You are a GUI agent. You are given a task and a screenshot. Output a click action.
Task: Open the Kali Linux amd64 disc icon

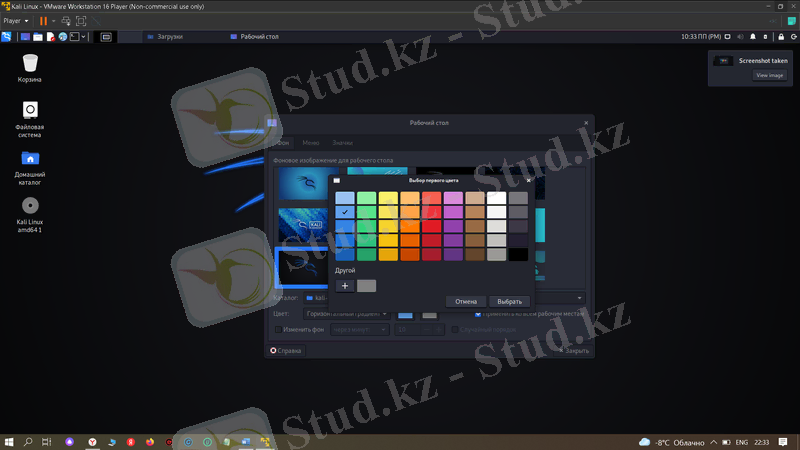30,215
